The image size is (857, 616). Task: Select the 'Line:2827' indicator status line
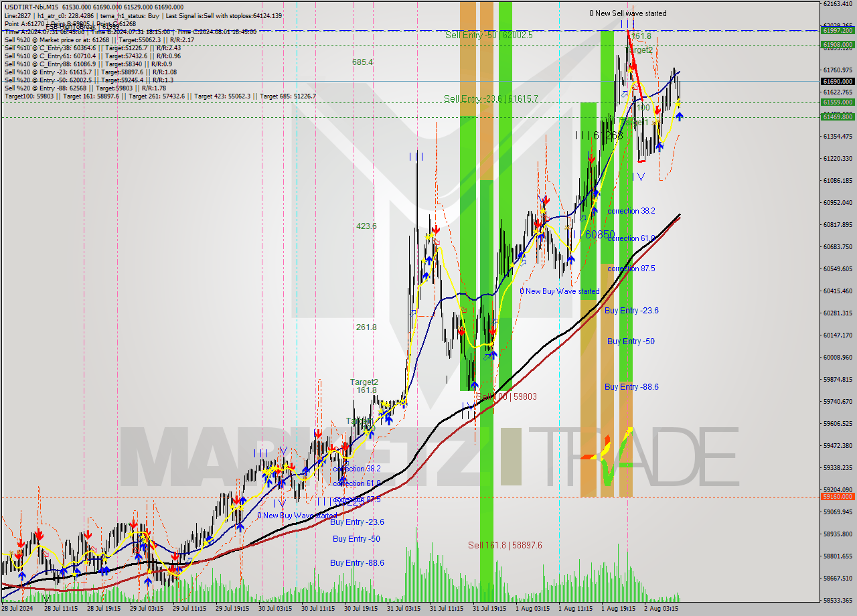pos(143,15)
